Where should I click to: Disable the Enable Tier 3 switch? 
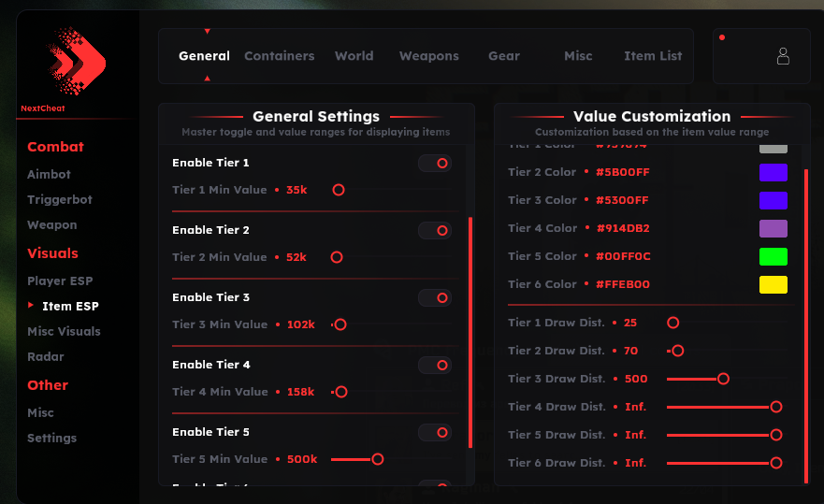pyautogui.click(x=435, y=298)
